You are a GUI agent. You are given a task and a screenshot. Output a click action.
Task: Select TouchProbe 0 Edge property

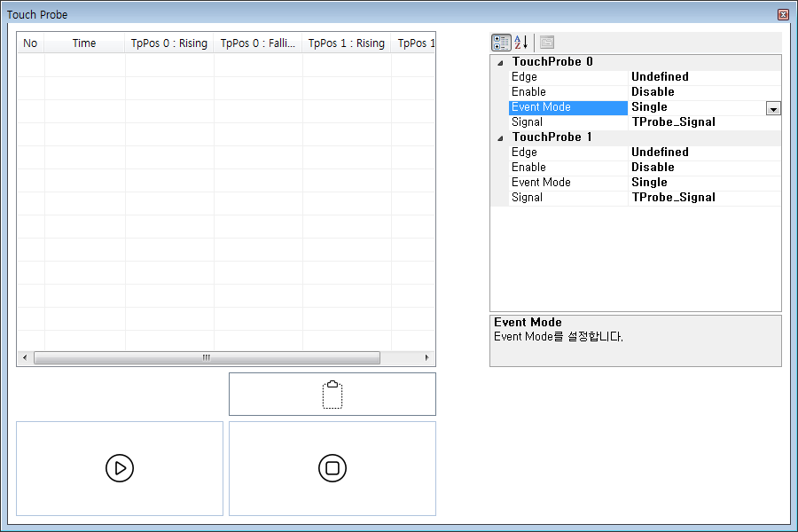(524, 77)
